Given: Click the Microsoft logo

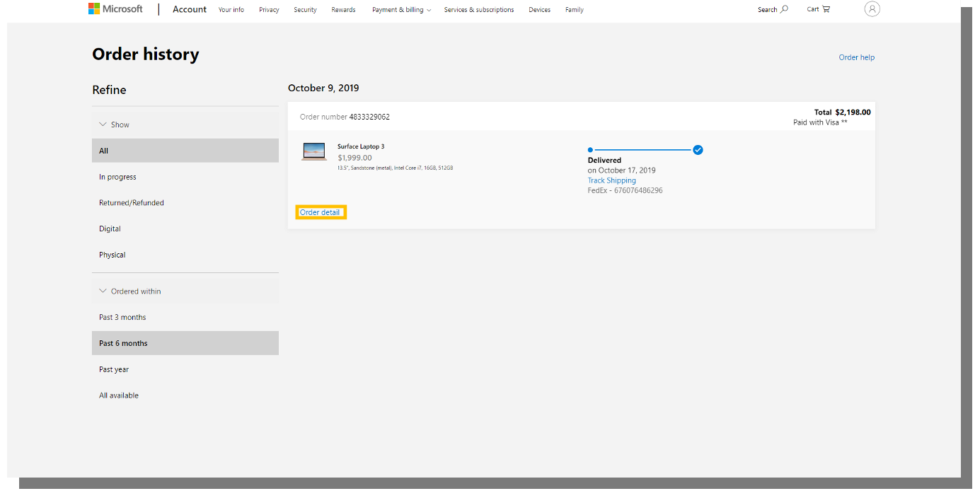Looking at the screenshot, I should click(115, 9).
